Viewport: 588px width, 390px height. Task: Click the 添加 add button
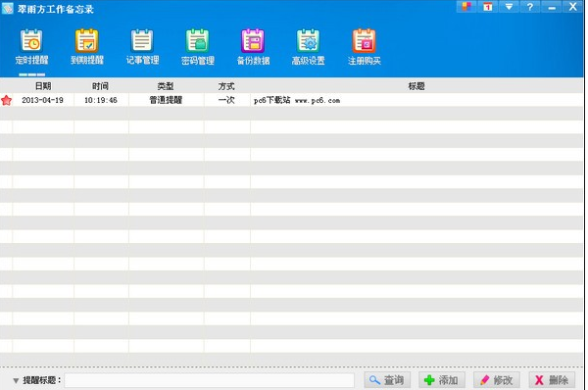click(x=442, y=380)
